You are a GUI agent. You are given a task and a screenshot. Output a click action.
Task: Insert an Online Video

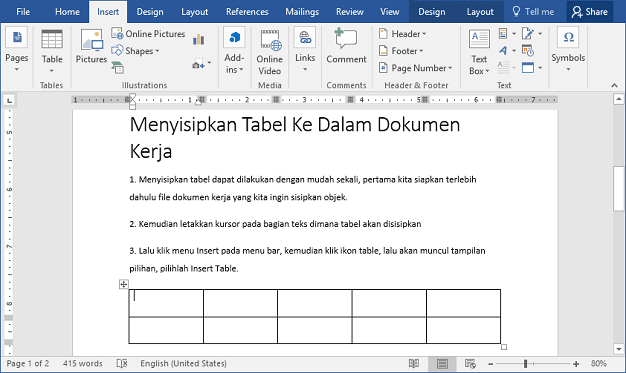270,52
